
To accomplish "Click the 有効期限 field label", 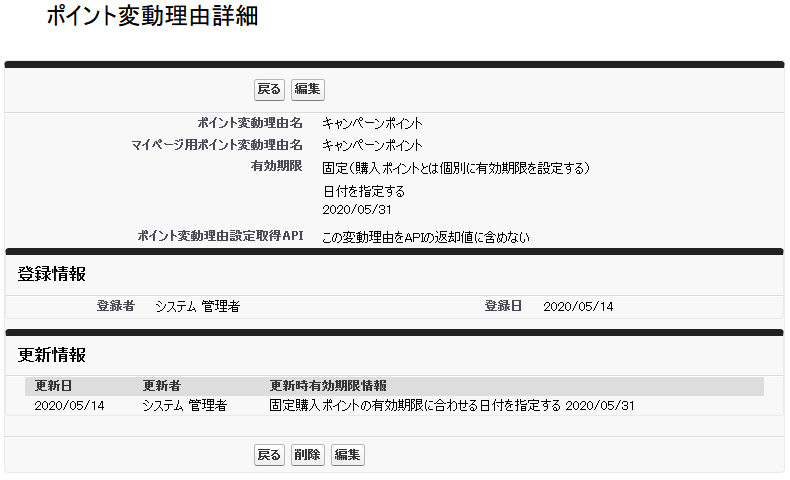I will [276, 166].
